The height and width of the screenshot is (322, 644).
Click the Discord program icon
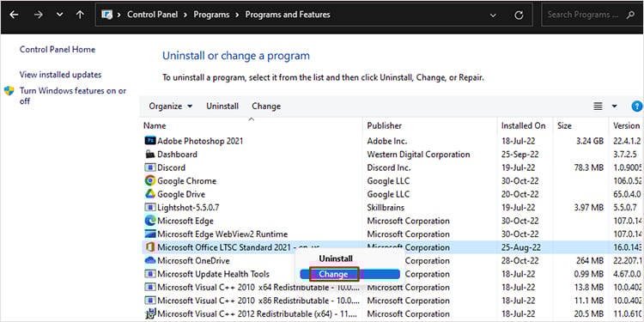(x=150, y=167)
